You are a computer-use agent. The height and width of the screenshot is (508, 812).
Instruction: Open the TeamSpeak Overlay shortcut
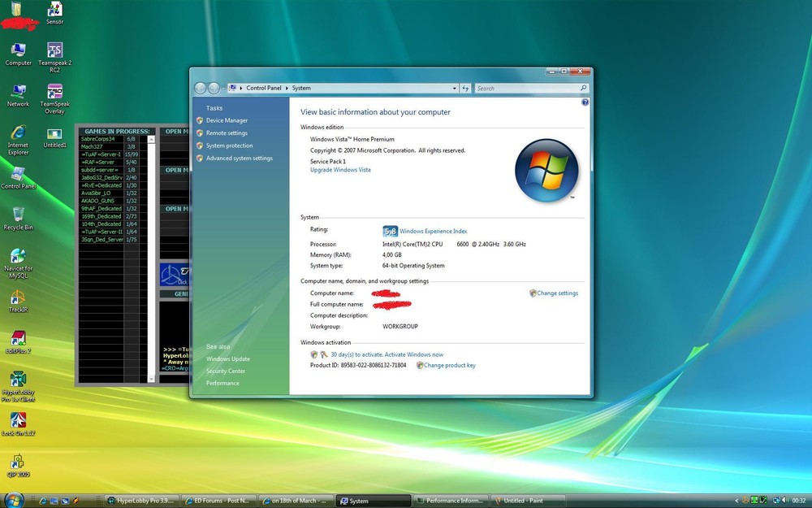[55, 99]
